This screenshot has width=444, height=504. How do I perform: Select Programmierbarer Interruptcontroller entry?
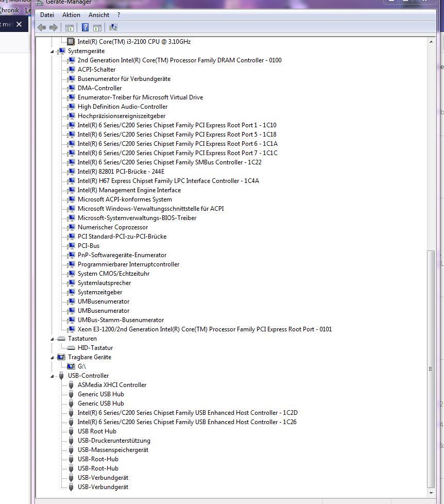(128, 264)
